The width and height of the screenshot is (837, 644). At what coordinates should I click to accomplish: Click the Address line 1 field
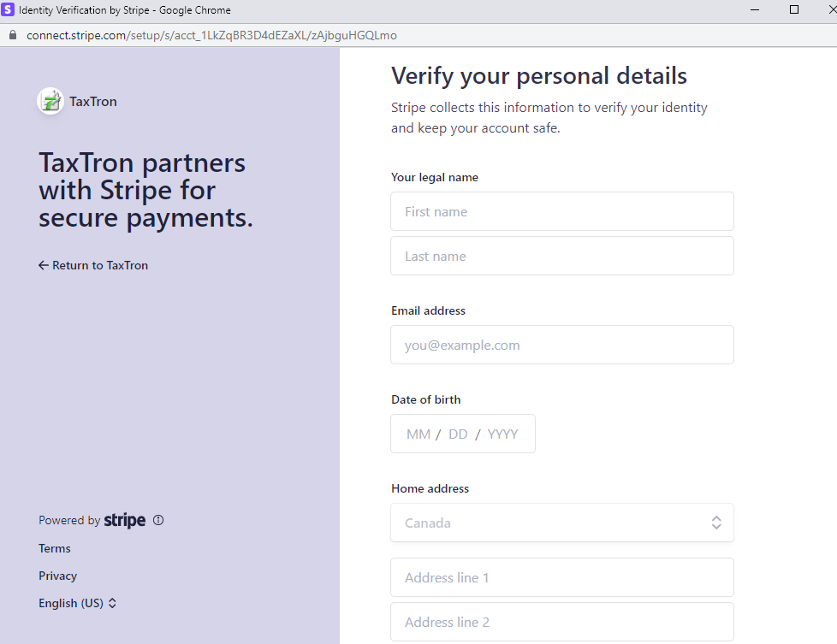[x=562, y=578]
